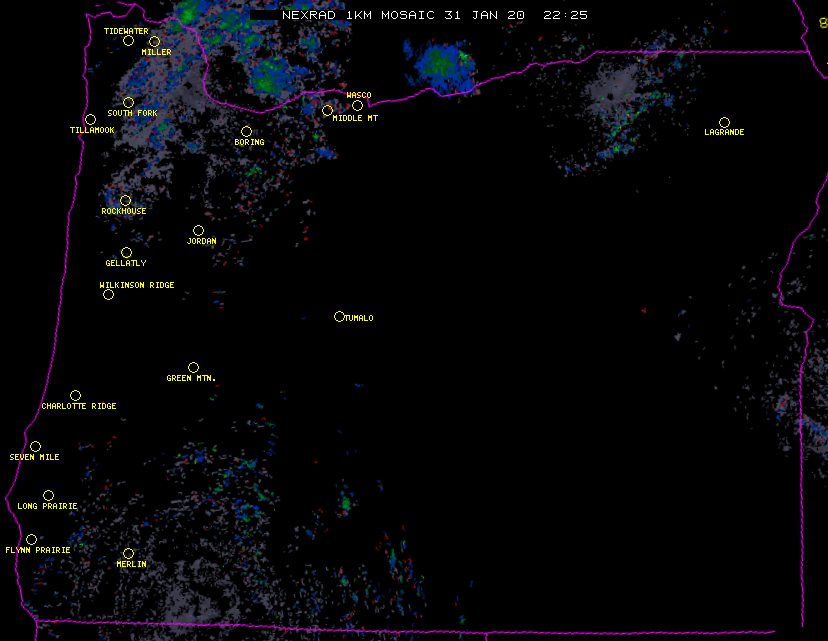Viewport: 828px width, 641px height.
Task: Select the Miller station marker
Action: (154, 41)
